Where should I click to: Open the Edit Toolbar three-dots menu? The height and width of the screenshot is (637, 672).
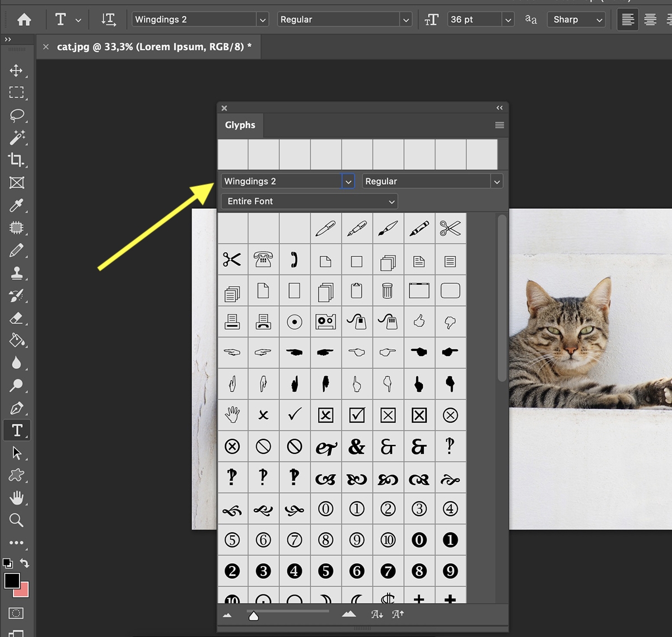[x=16, y=542]
